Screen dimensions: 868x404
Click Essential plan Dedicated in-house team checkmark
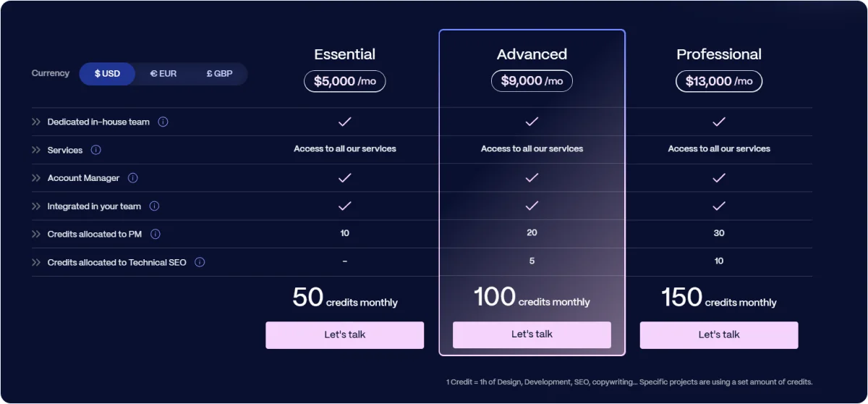point(345,122)
